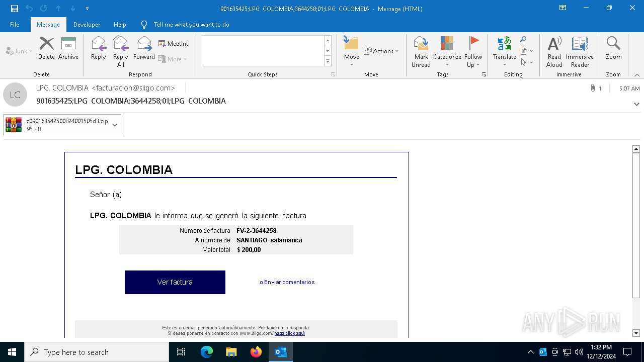Go to previous item with the up arrow
Viewport: 644px width, 362px height.
[x=58, y=9]
